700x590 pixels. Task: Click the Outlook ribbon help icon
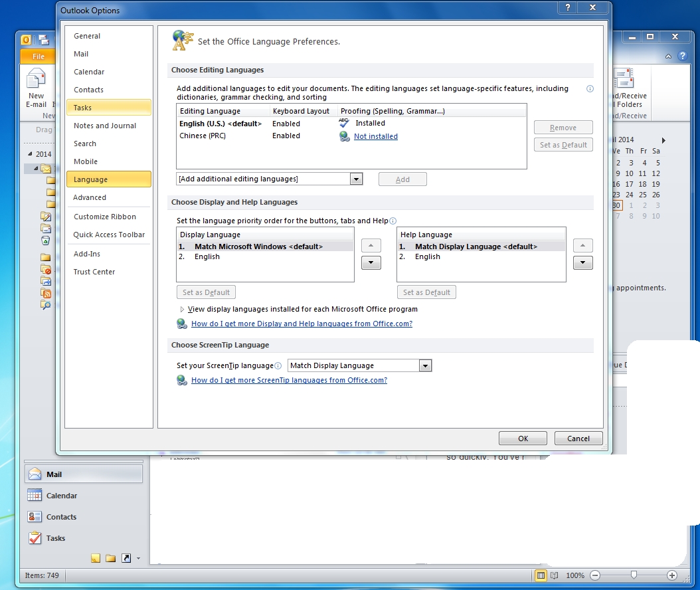point(683,56)
